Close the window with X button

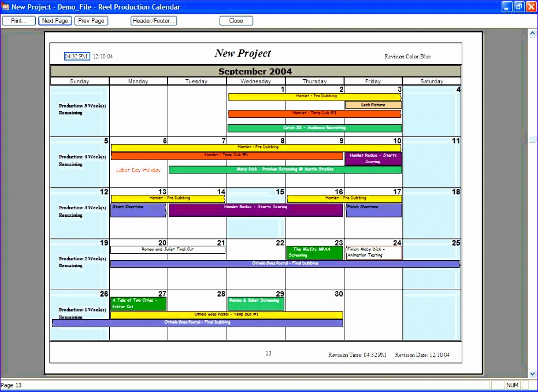point(530,6)
